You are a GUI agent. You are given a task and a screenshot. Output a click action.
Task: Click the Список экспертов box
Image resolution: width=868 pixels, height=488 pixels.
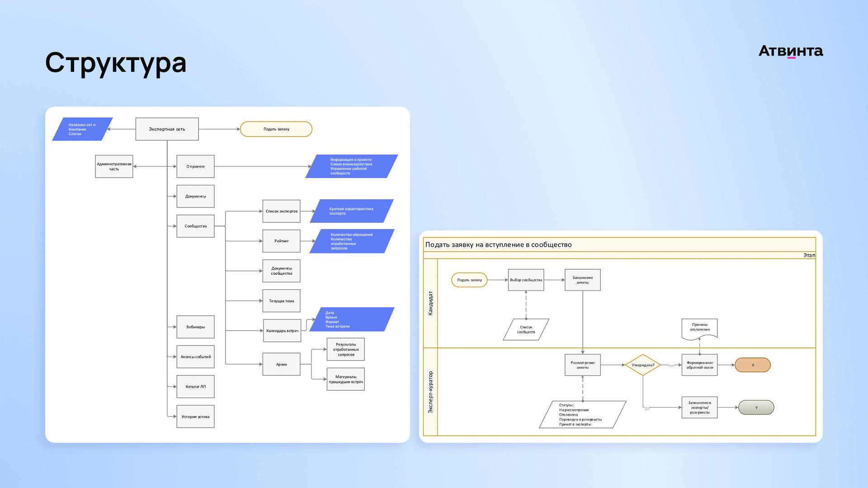[281, 211]
